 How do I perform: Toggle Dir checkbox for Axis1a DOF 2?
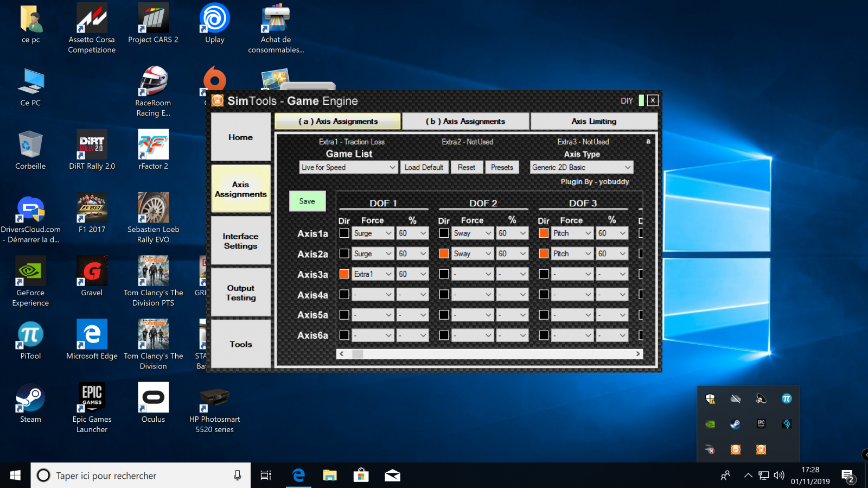coord(444,233)
